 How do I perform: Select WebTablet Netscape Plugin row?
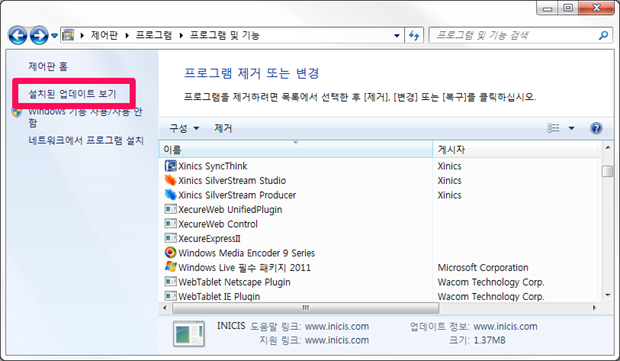[380, 282]
